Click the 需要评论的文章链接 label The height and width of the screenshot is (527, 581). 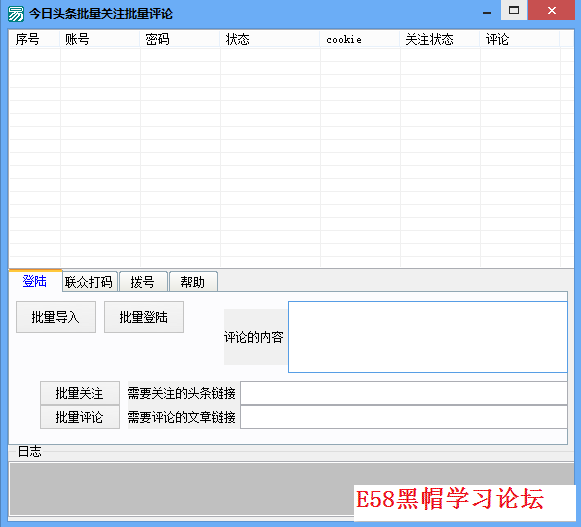click(182, 417)
